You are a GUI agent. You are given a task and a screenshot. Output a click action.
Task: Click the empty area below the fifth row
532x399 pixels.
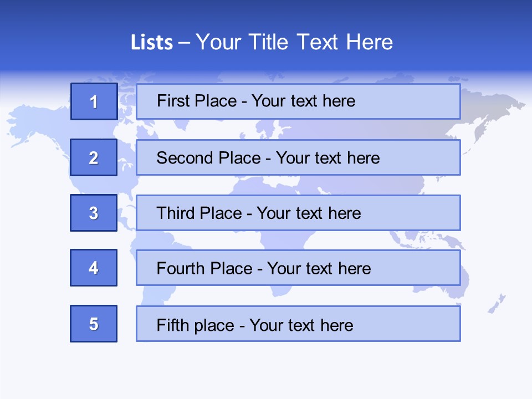(x=266, y=369)
